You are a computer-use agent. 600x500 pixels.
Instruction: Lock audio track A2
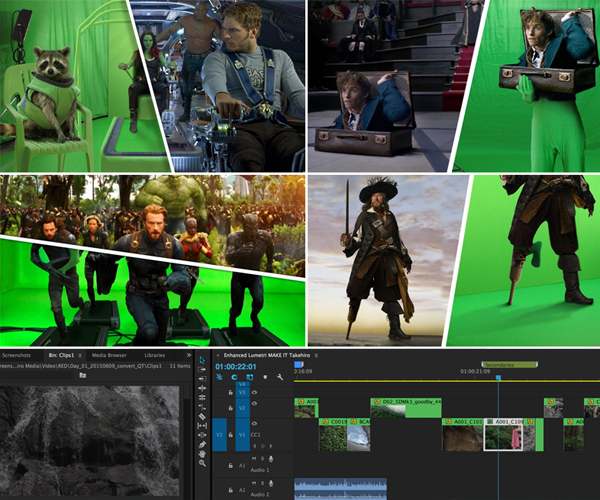pos(230,490)
